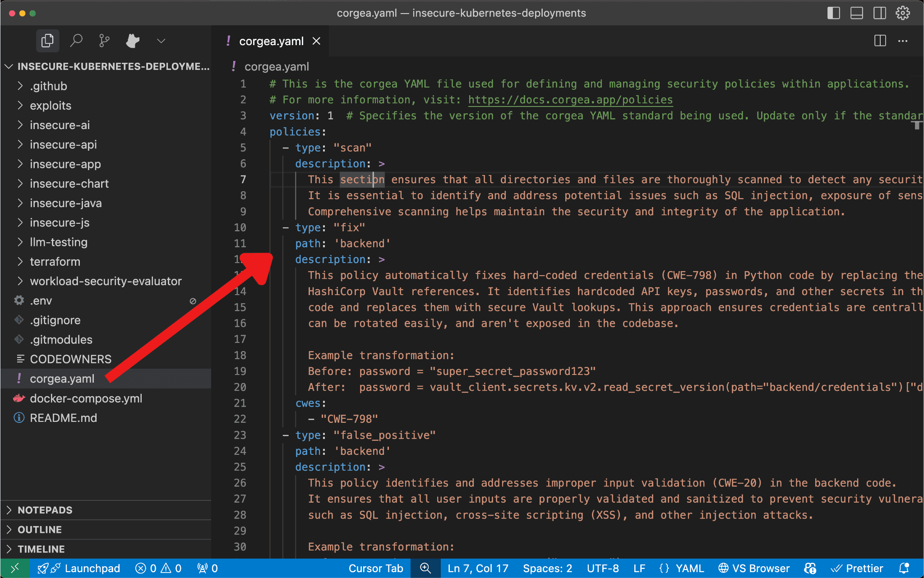
Task: Open the Source Control view icon
Action: [104, 41]
